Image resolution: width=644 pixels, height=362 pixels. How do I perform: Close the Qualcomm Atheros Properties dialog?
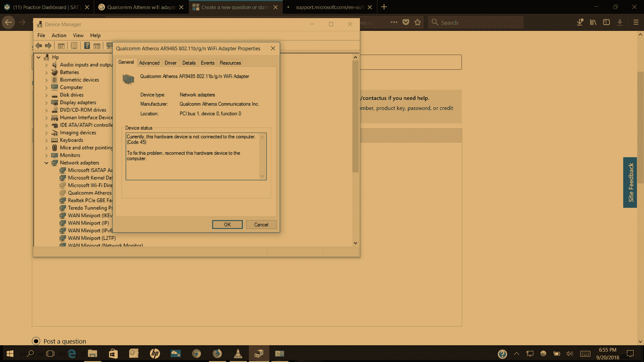(273, 48)
